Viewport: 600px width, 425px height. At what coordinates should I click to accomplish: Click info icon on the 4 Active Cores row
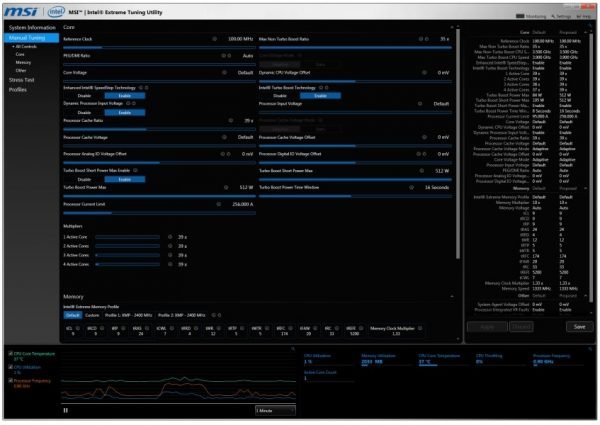coord(170,264)
